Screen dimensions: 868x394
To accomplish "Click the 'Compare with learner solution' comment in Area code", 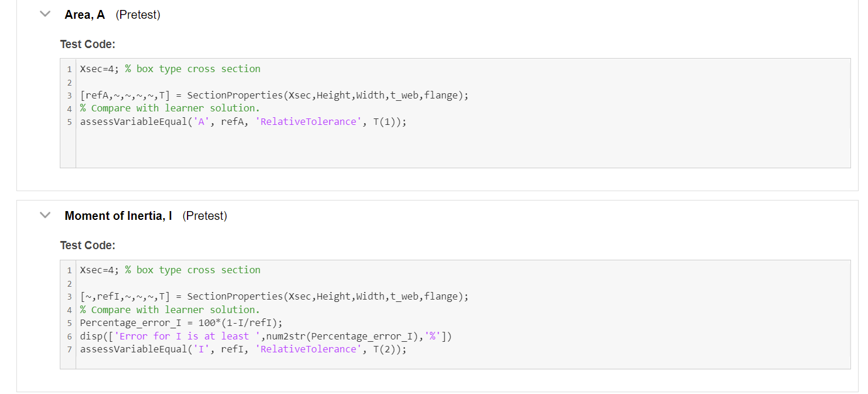I will click(x=170, y=108).
